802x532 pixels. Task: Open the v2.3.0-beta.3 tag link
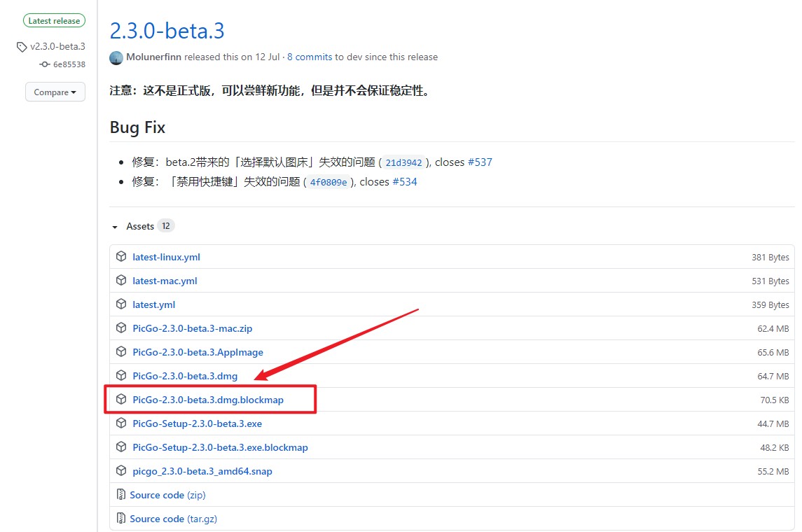click(x=58, y=46)
